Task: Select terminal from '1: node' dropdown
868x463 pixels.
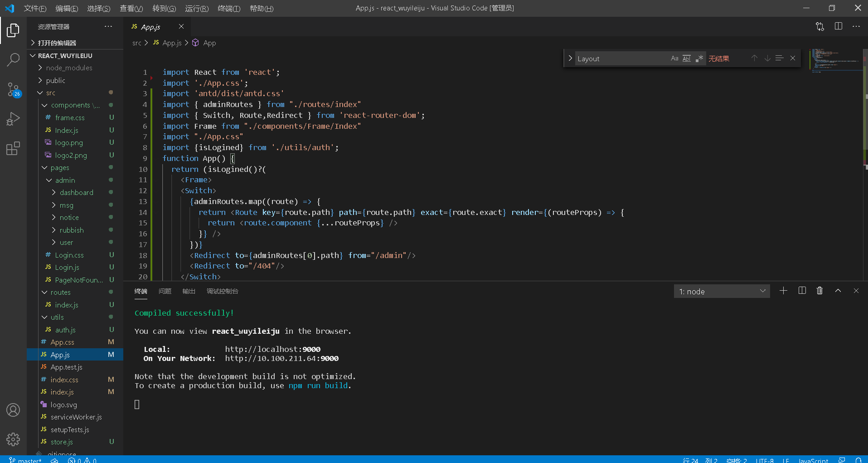Action: click(722, 291)
